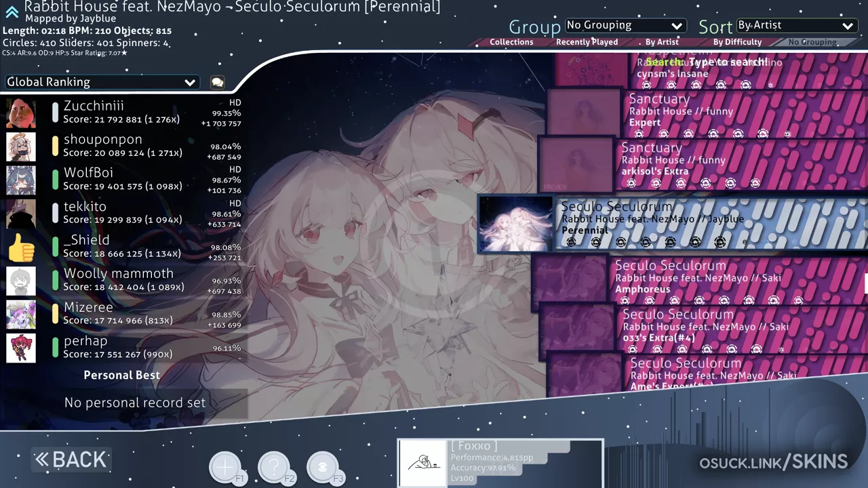
Task: Select Seculo Seculorum 033's Extra(#4) card
Action: click(x=703, y=327)
